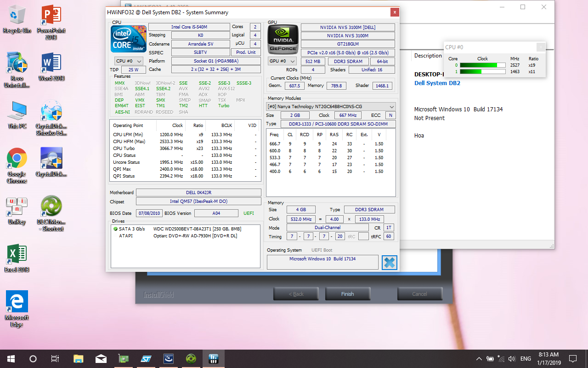Click the Core 1 clock bar
Screen dimensions: 588x368
pos(482,72)
